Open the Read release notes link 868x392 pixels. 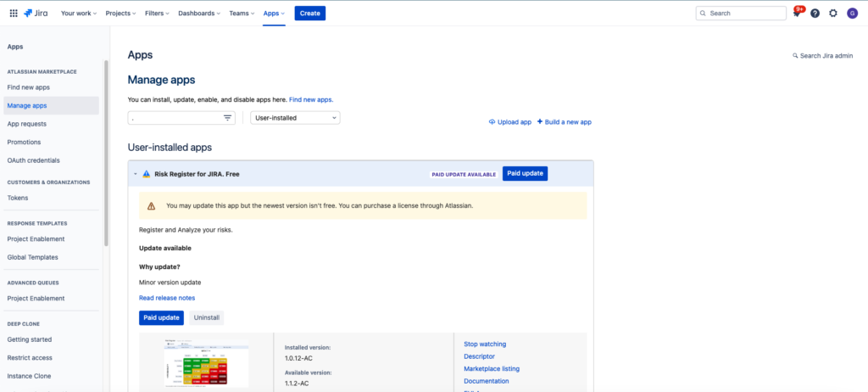pyautogui.click(x=167, y=298)
